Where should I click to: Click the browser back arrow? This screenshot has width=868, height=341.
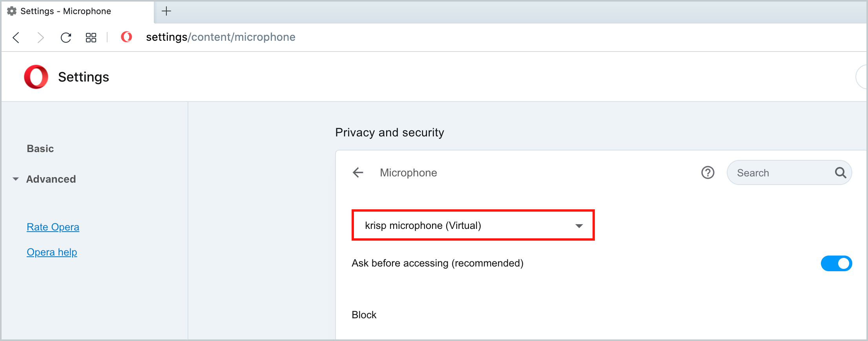[x=16, y=38]
